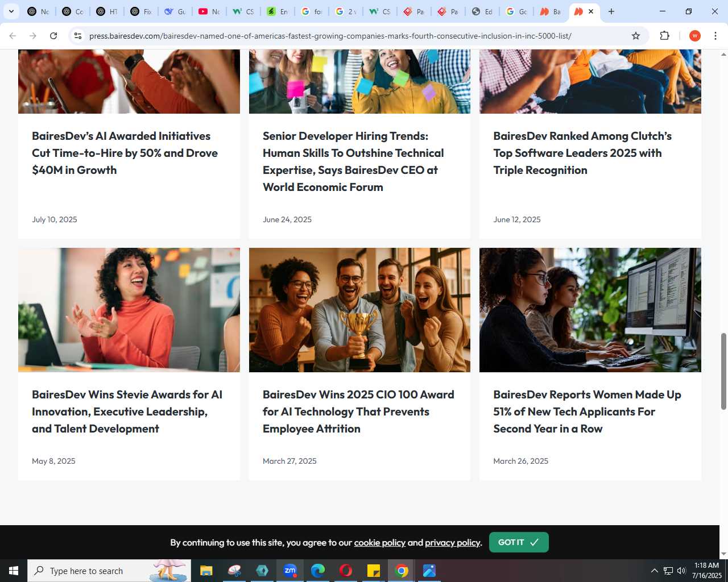
Task: Open File Explorer from the taskbar
Action: 206,571
